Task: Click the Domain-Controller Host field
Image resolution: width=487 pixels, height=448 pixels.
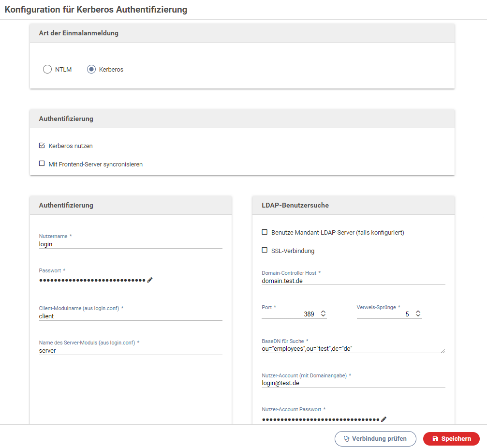Action: point(353,281)
